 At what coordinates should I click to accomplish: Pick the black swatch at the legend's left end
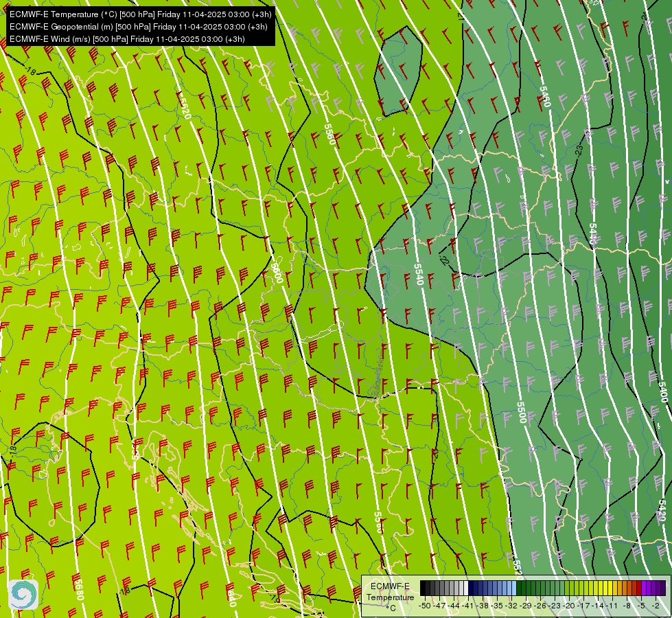pos(423,588)
